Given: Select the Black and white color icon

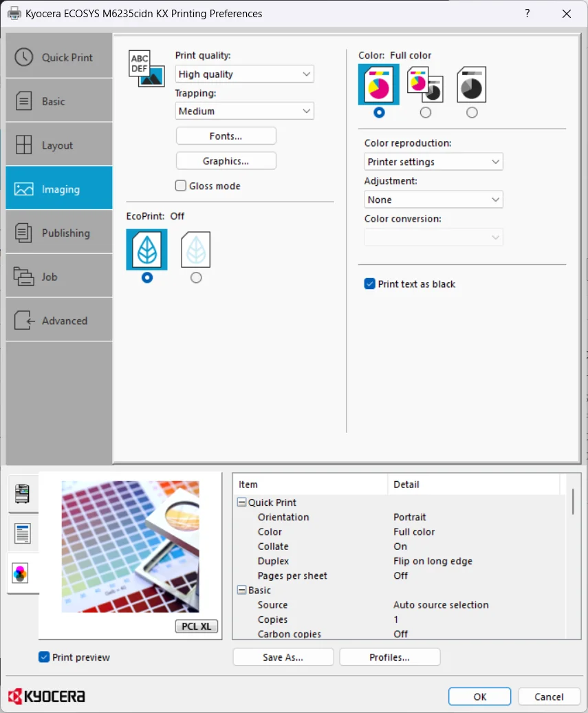Looking at the screenshot, I should click(472, 85).
